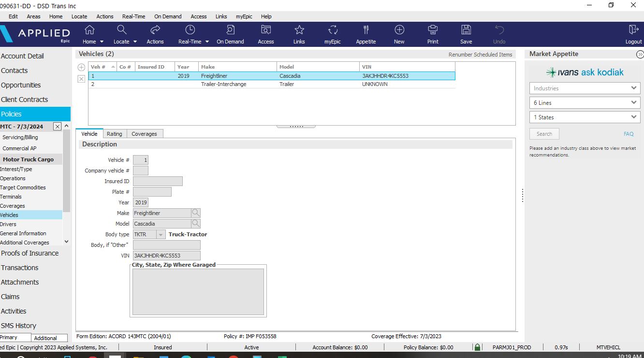Select General Information in policy sections

pos(23,233)
